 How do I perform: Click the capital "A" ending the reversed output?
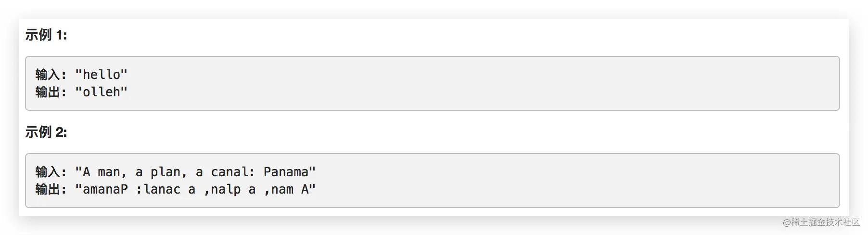coord(305,189)
